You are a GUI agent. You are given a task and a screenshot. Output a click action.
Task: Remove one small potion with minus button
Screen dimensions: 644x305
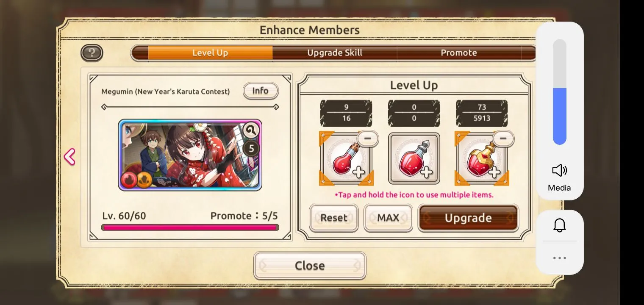tap(367, 139)
